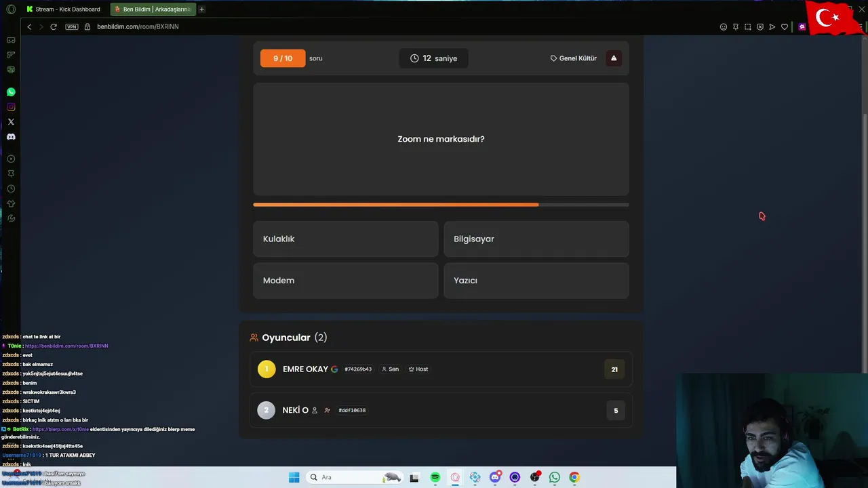Open the Windows Start menu
Viewport: 868px width, 488px height.
(x=294, y=477)
